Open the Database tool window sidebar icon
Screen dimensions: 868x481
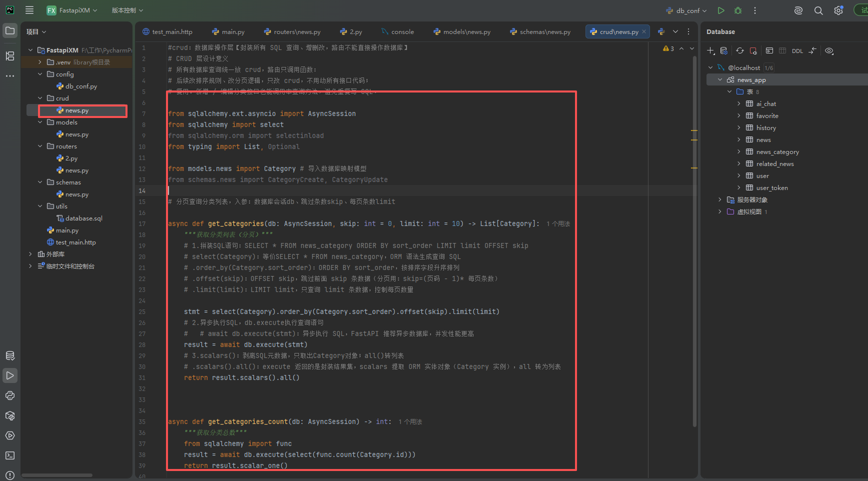click(10, 355)
